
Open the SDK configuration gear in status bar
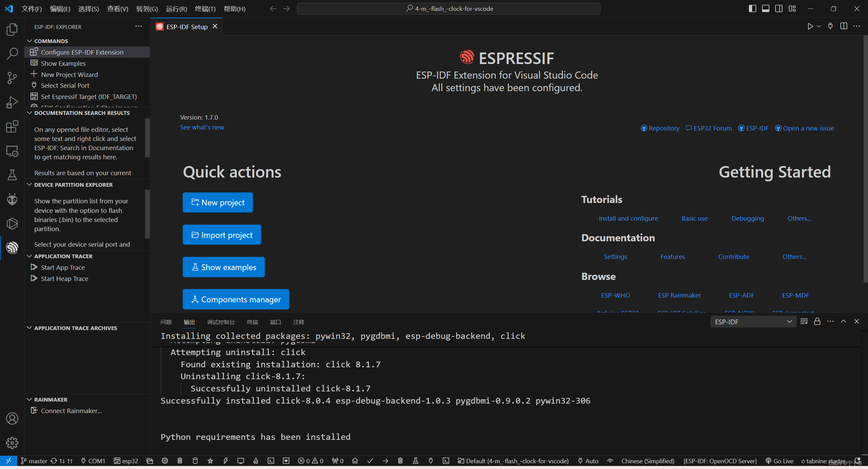coord(165,461)
